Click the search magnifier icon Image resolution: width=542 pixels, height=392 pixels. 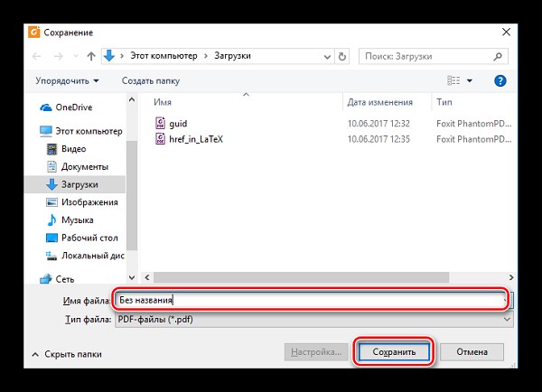click(498, 56)
